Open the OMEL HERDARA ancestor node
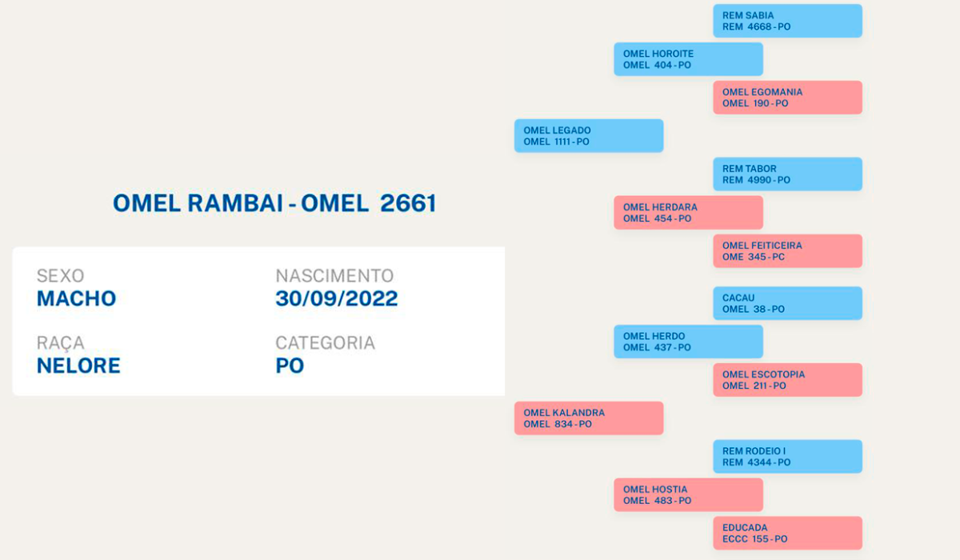The width and height of the screenshot is (960, 560). [688, 213]
